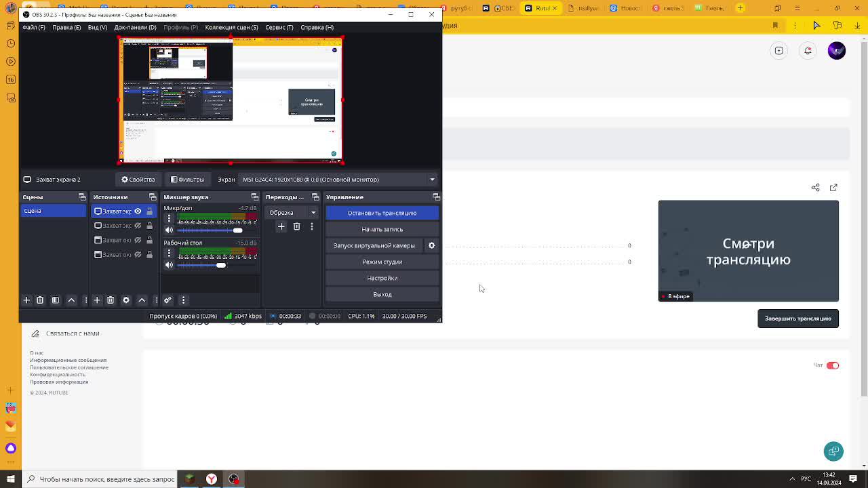
Task: Click Начать запись button
Action: (382, 229)
